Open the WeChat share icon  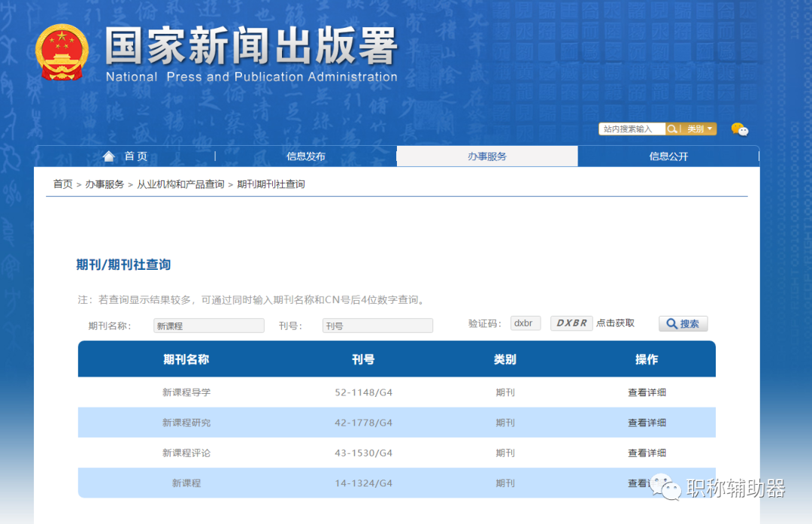click(740, 129)
